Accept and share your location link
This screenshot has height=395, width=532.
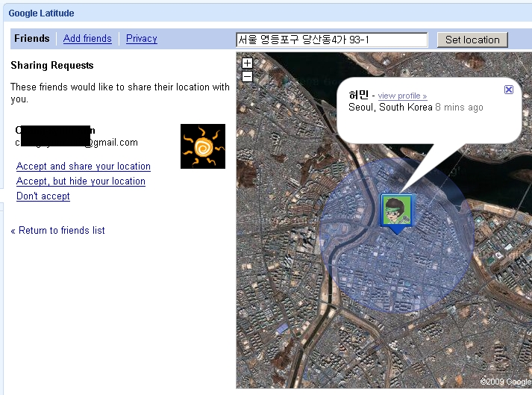tap(84, 166)
